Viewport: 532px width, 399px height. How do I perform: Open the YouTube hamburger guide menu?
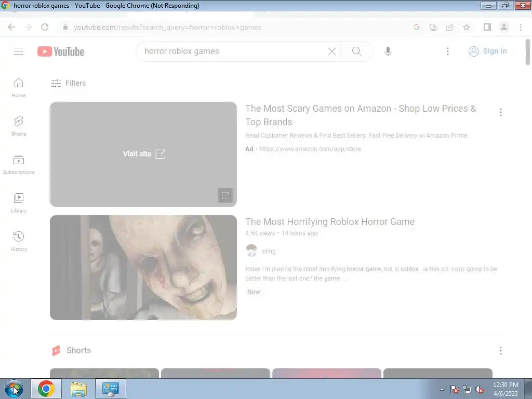pos(19,51)
